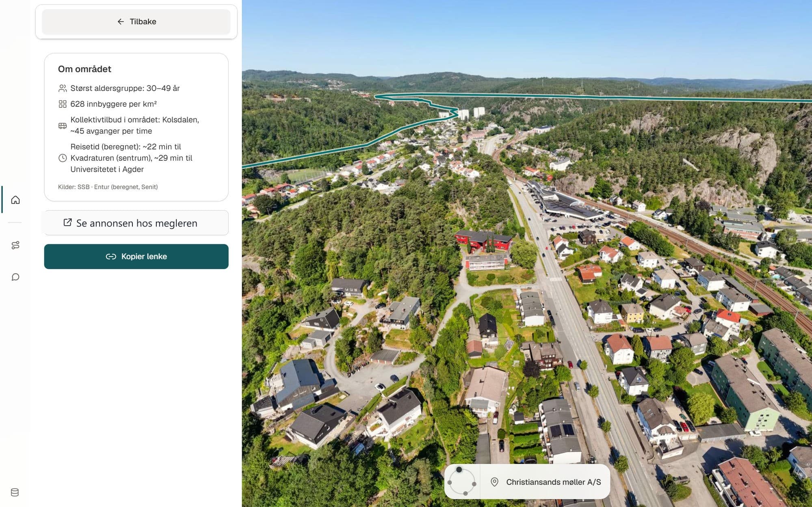Click the grid icon beside innbyggere per km²
The height and width of the screenshot is (507, 812).
pyautogui.click(x=63, y=104)
